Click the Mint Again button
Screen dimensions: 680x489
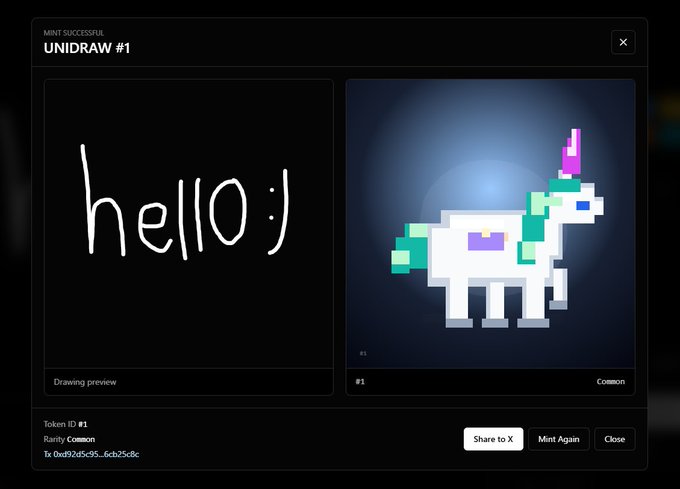point(559,439)
